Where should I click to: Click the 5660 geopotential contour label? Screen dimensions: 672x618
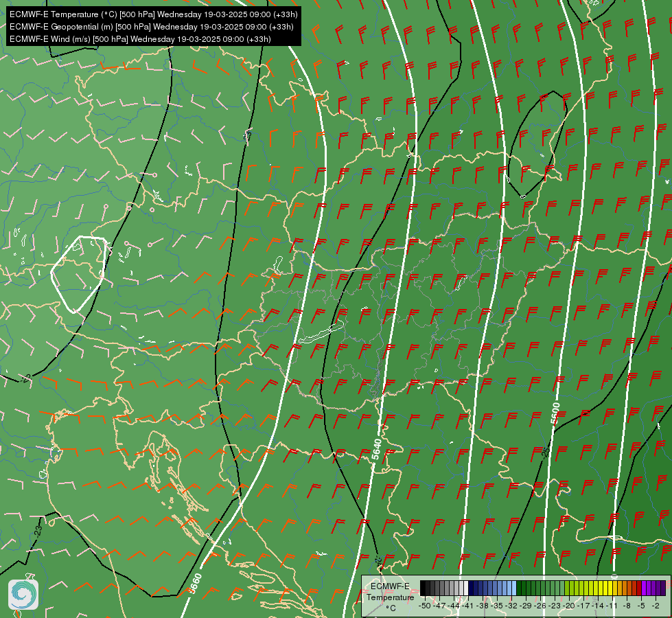coord(195,583)
